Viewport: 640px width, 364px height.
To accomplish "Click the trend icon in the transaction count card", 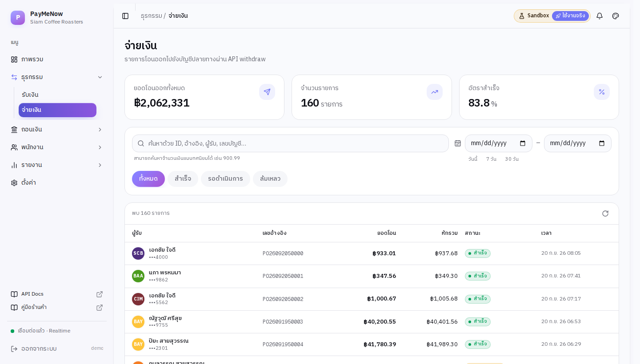I will (x=435, y=92).
